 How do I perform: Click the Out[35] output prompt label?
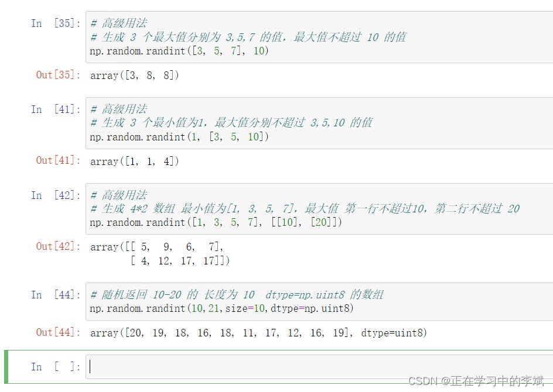coord(58,75)
